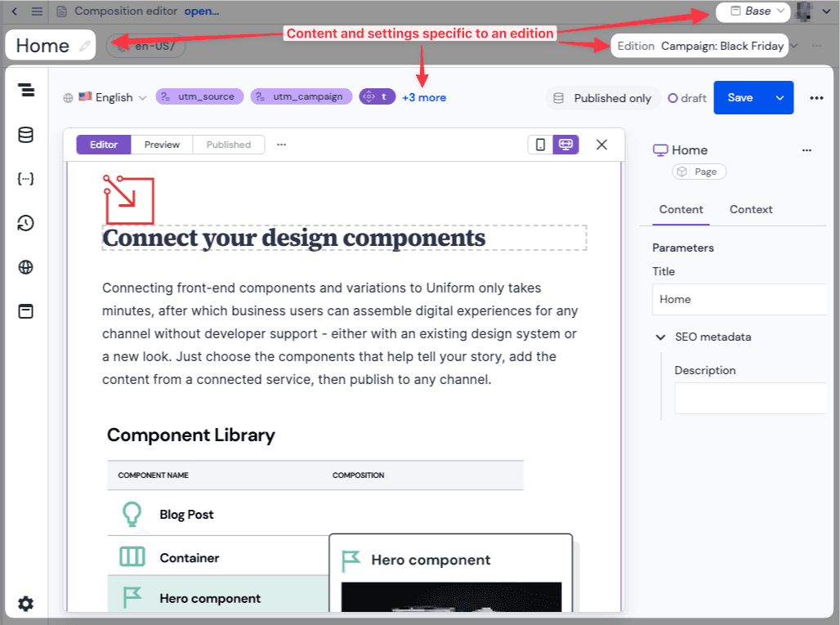The height and width of the screenshot is (625, 840).
Task: Expand the chevron beside the user avatar
Action: pyautogui.click(x=826, y=11)
